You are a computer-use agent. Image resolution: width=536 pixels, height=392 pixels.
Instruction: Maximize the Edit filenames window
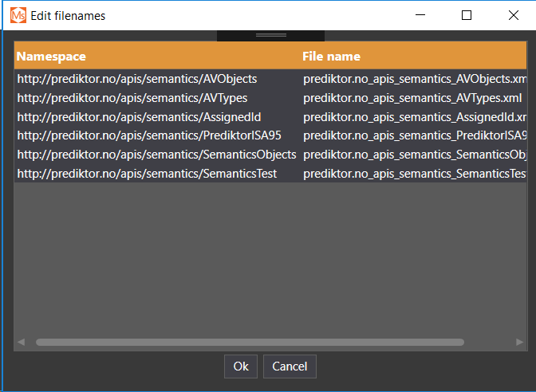coord(467,15)
